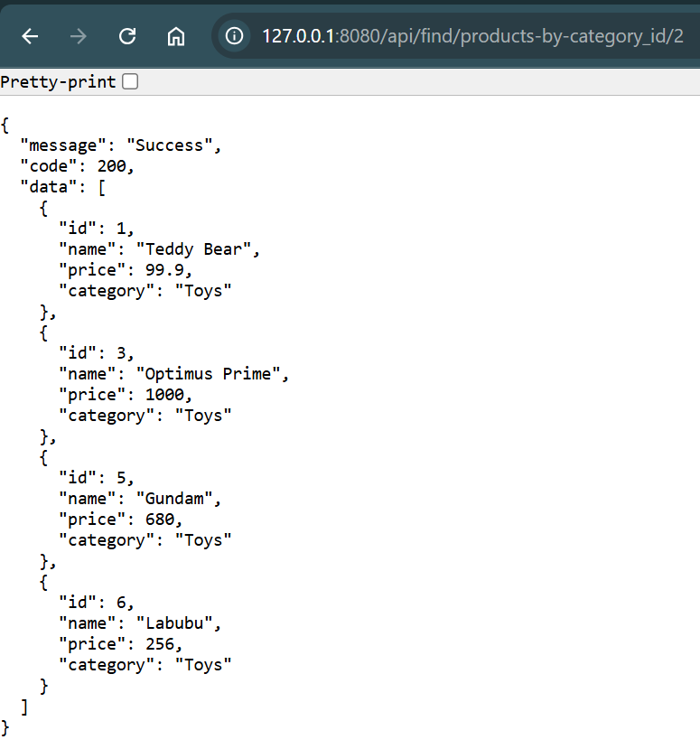
Task: Click the "category": "Toys" line under Teddy Bear
Action: click(145, 291)
